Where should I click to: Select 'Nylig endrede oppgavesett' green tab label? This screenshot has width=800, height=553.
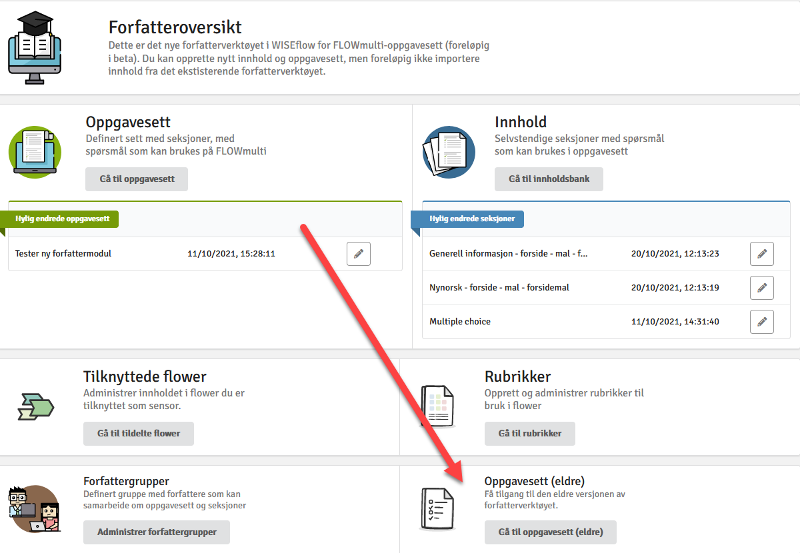tap(62, 219)
